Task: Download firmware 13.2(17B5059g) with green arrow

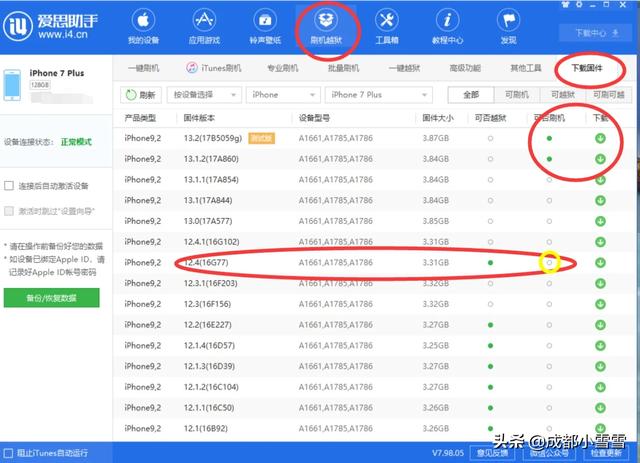Action: pos(600,138)
